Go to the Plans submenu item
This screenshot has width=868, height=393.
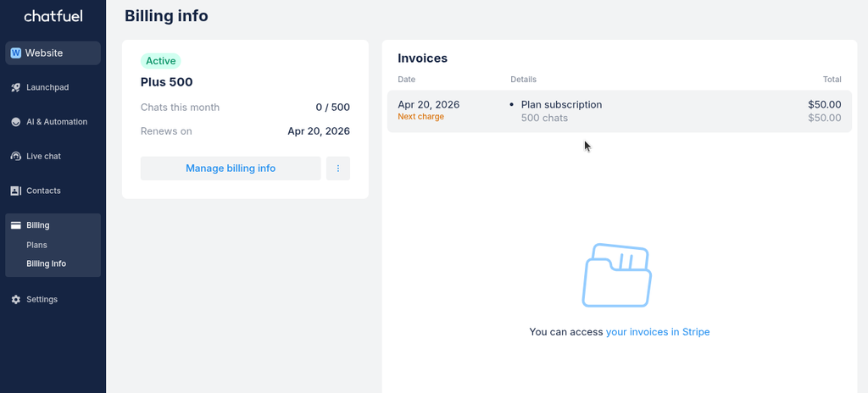click(37, 245)
